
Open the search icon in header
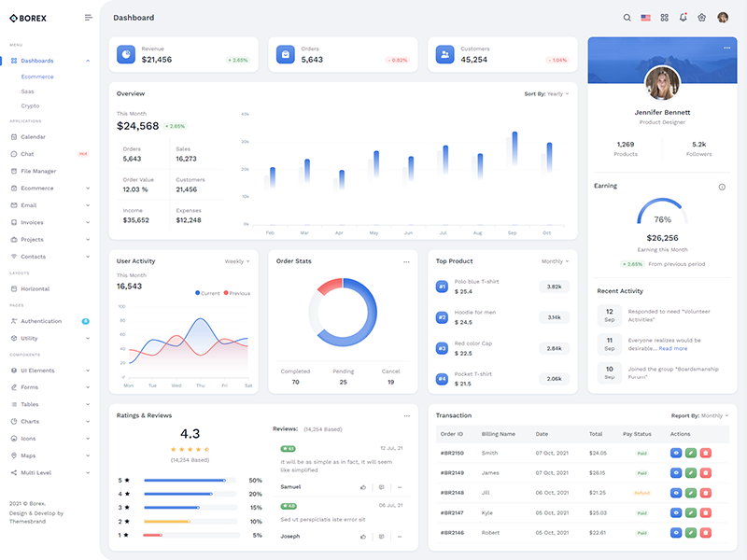click(627, 18)
